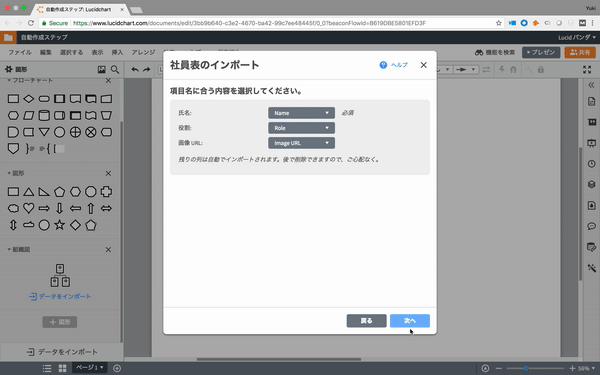600x375 pixels.
Task: Switch to page grid view icon
Action: pyautogui.click(x=62, y=368)
